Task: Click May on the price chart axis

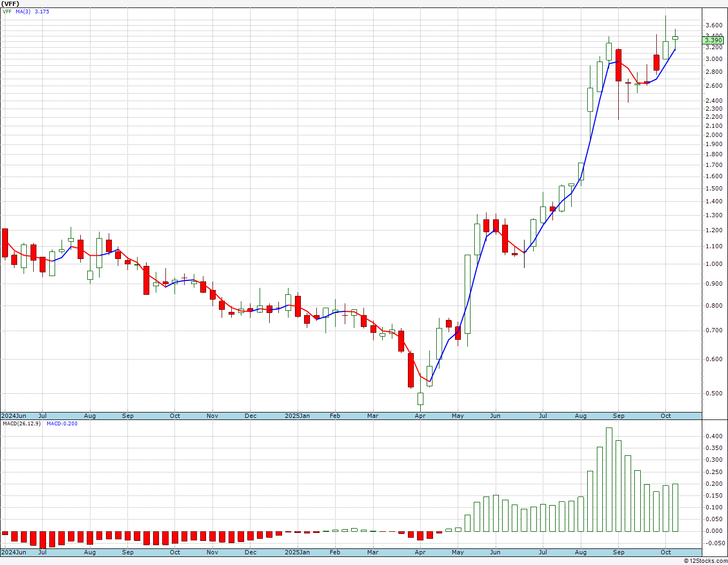Action: point(458,416)
